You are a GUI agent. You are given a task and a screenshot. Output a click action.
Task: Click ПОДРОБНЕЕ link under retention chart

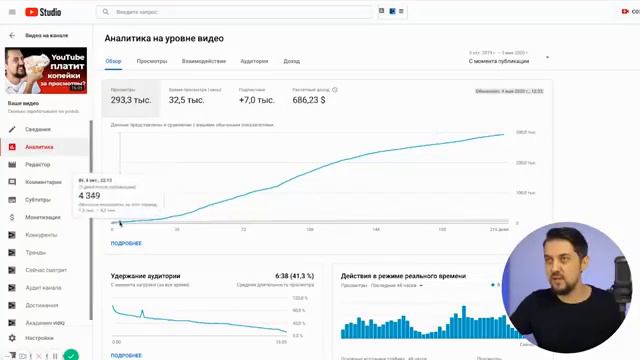coord(126,356)
